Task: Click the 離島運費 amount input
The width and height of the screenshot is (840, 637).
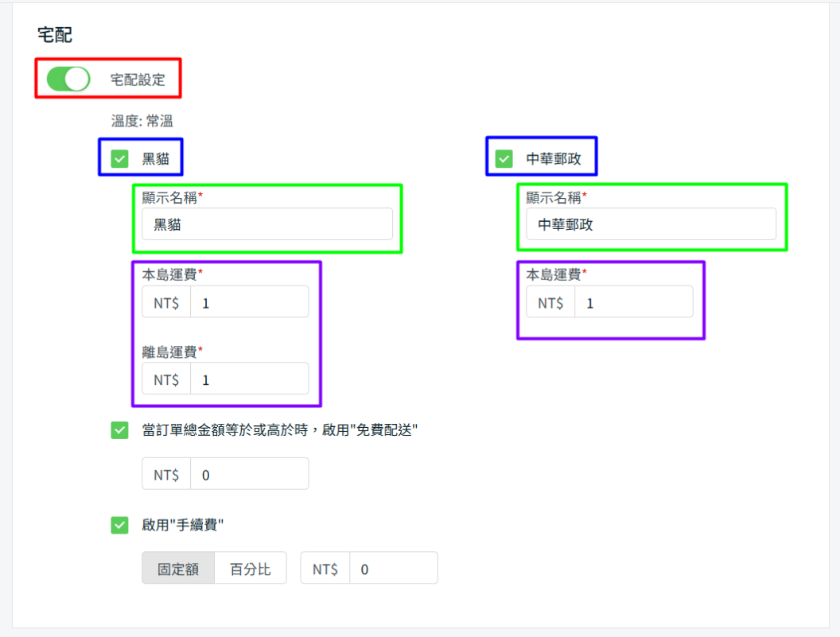Action: (249, 380)
